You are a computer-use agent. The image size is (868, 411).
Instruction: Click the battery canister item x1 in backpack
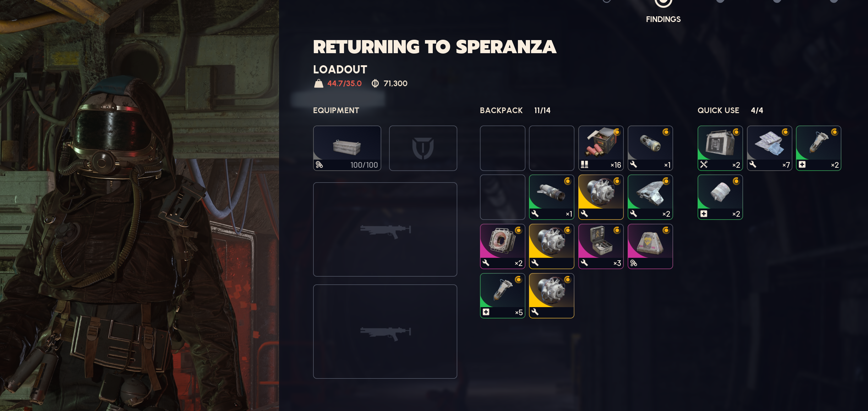pyautogui.click(x=650, y=148)
